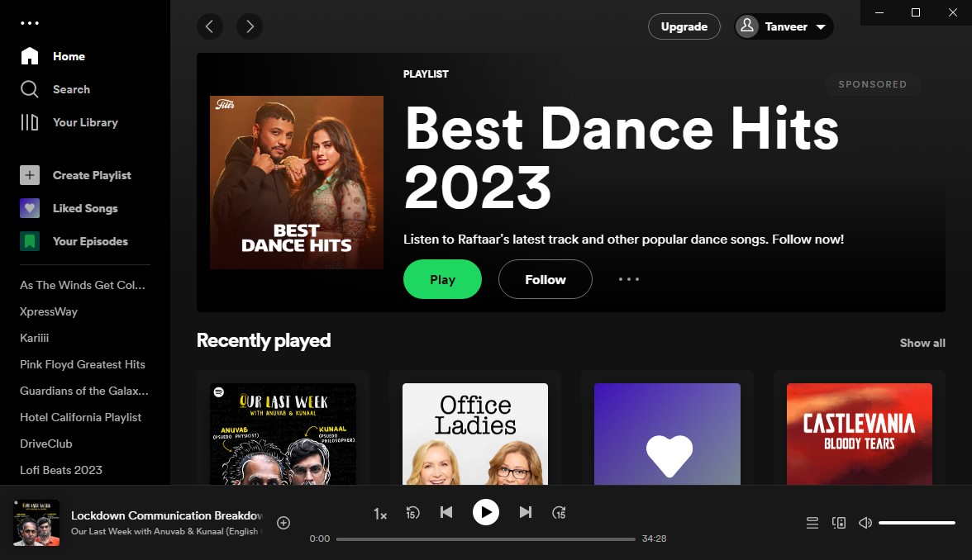Open the Tanveer account dropdown
This screenshot has height=560, width=972.
coord(783,26)
